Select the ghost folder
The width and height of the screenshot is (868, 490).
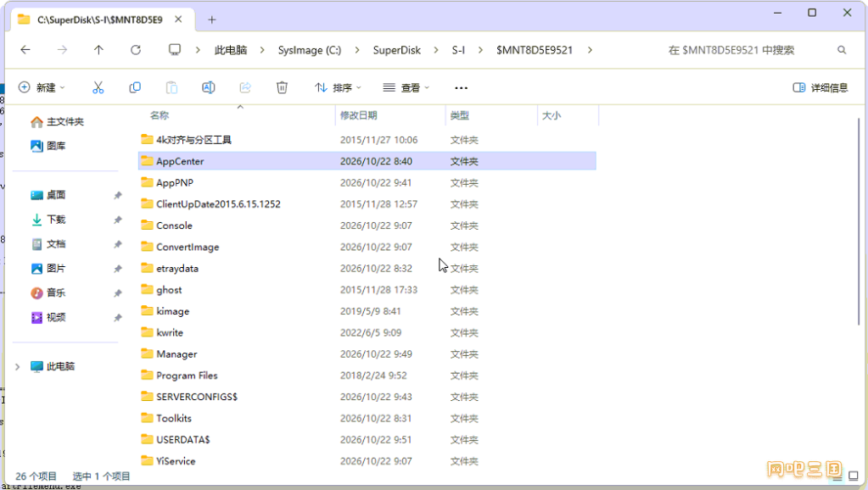coord(367,290)
